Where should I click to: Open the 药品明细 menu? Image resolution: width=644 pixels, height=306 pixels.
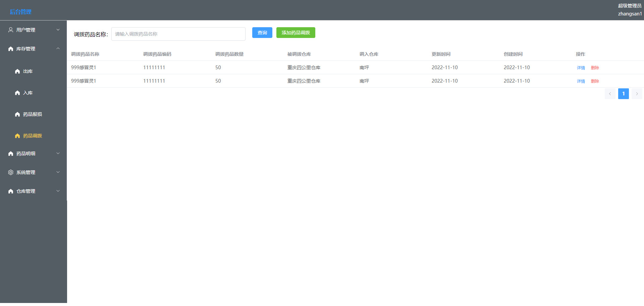pos(34,154)
